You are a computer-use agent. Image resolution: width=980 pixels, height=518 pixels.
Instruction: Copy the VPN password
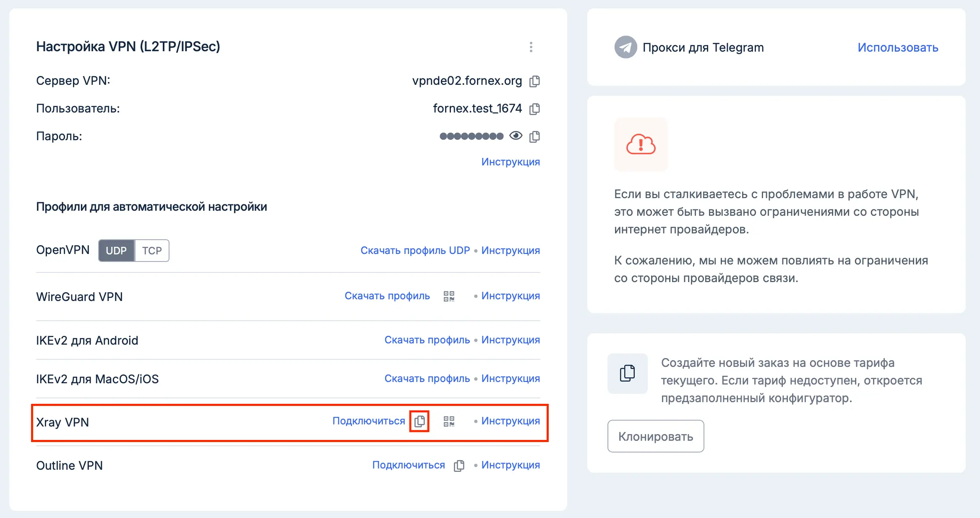pos(534,136)
